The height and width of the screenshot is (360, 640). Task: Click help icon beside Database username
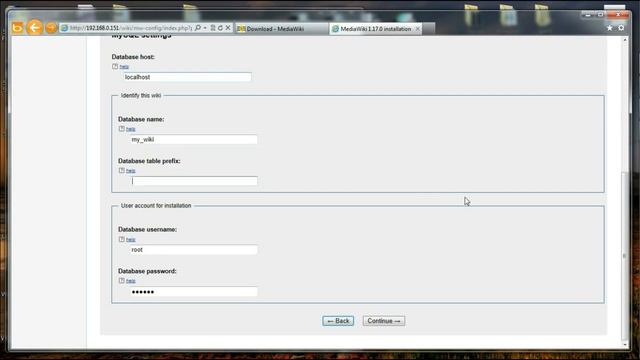click(x=122, y=239)
